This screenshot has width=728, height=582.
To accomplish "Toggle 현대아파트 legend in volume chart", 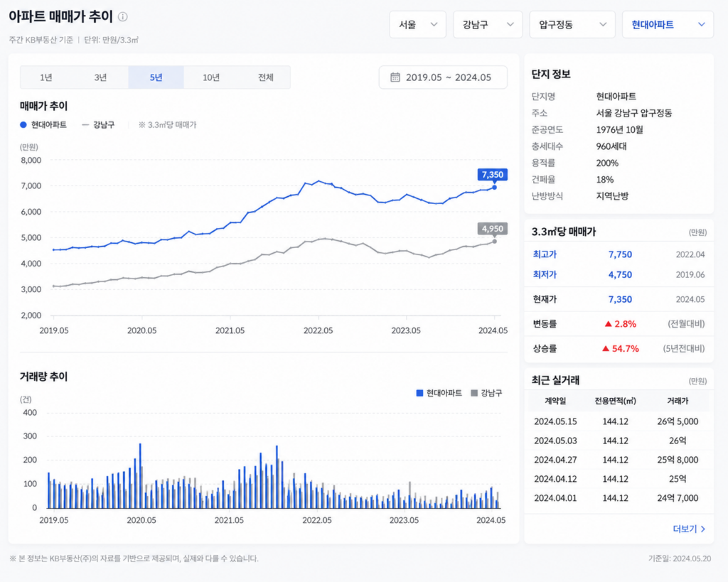I will coord(439,393).
